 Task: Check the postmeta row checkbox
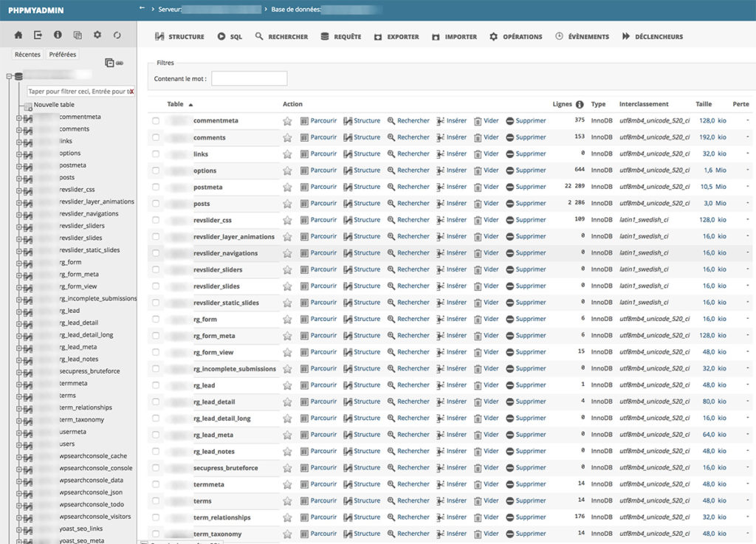[156, 187]
